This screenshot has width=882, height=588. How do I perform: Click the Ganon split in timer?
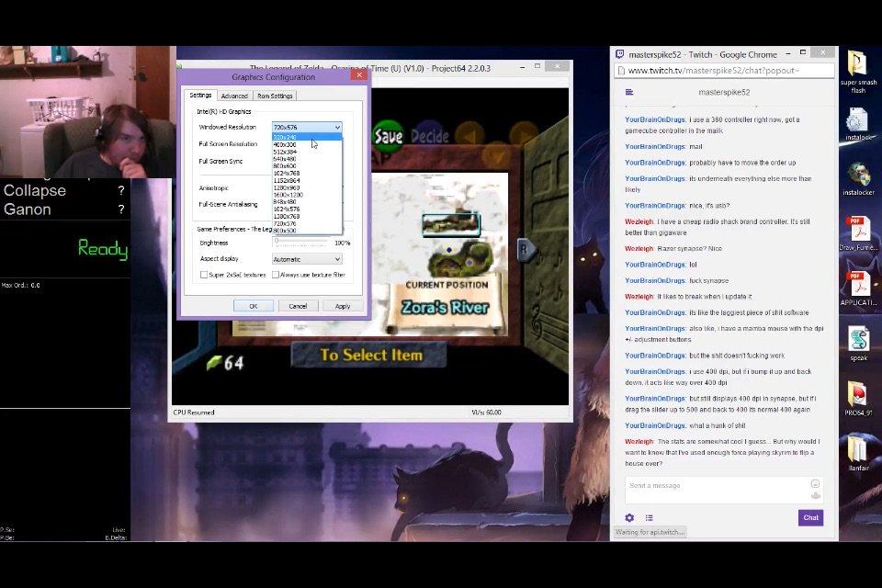(27, 209)
